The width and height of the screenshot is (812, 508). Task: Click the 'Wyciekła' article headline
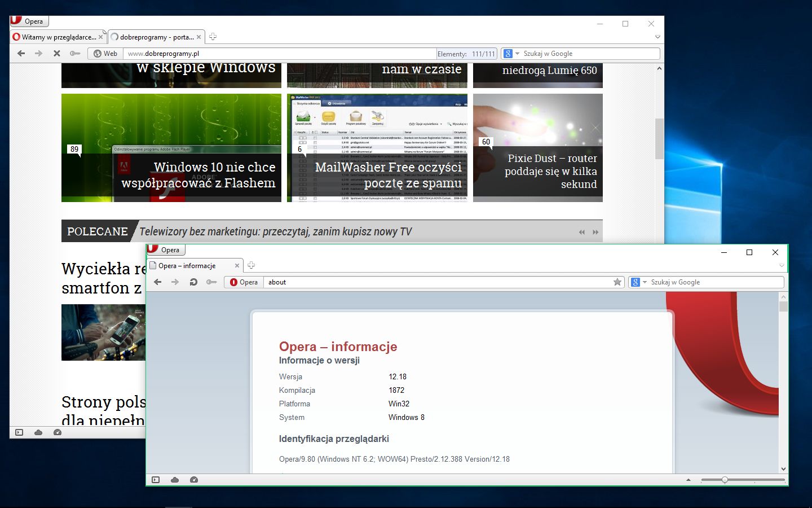(x=103, y=278)
